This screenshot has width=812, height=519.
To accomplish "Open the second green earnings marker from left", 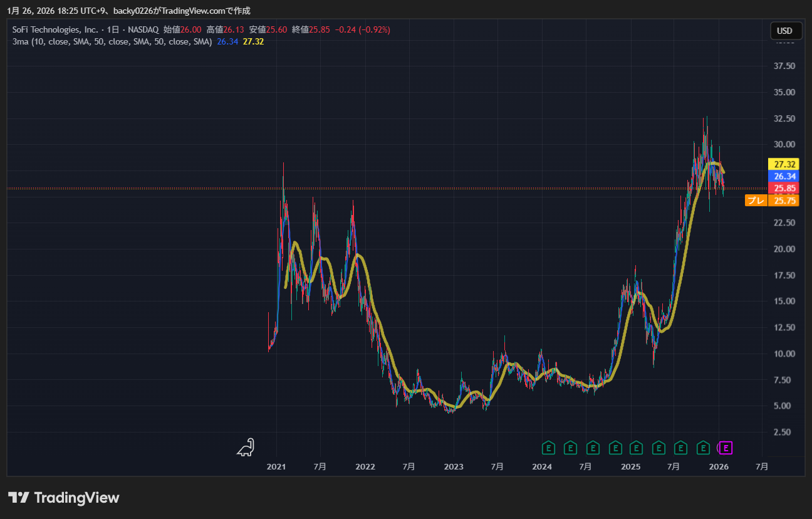I will [x=570, y=448].
